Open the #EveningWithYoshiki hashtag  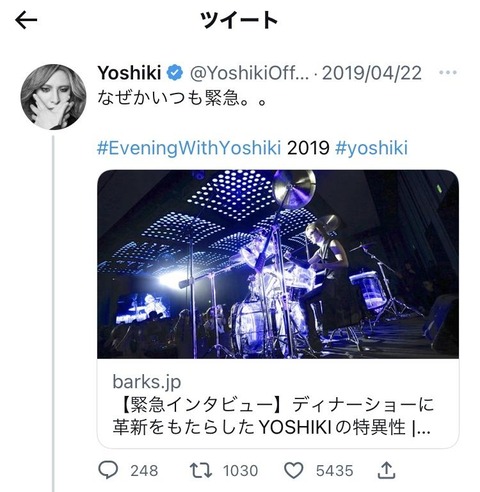pyautogui.click(x=189, y=148)
